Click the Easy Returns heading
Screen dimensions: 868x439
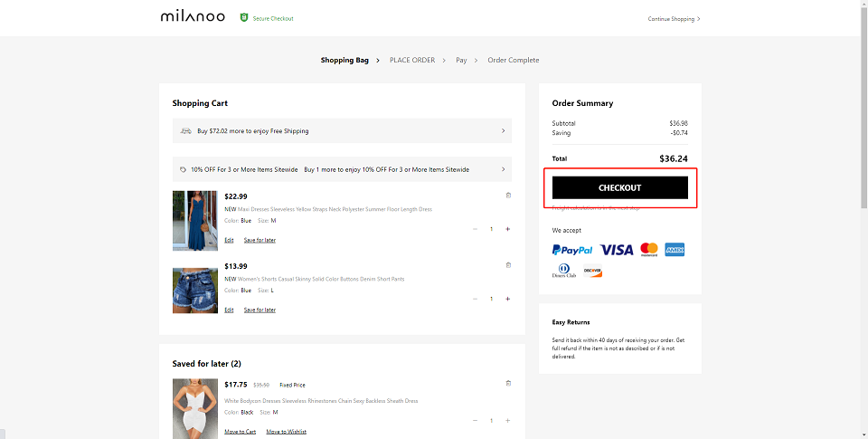(x=571, y=322)
